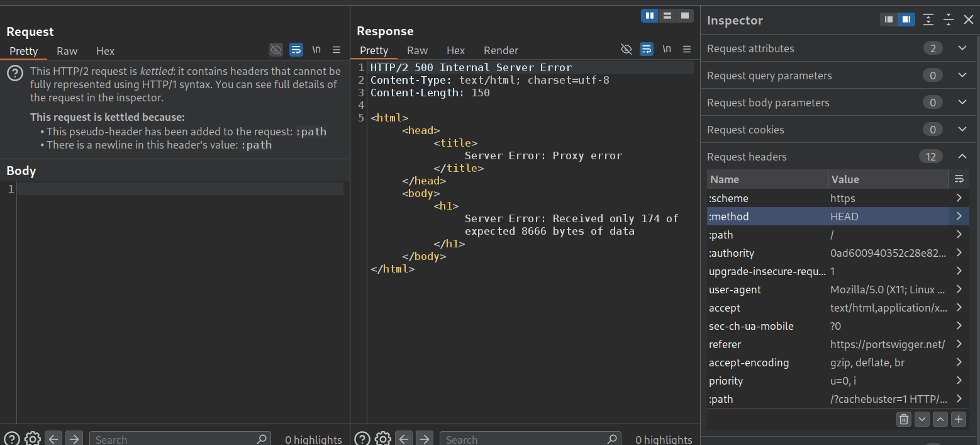Add a new request header with plus icon

tap(958, 419)
